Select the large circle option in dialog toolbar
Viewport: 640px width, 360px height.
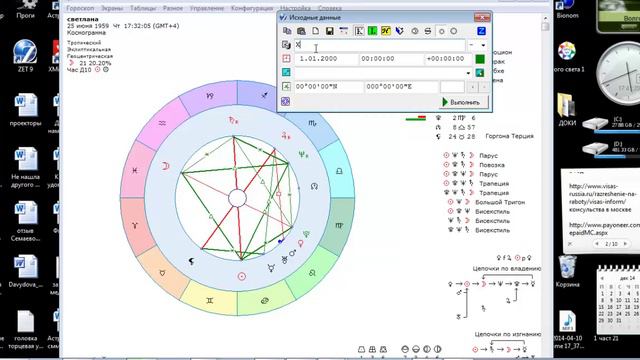[453, 31]
